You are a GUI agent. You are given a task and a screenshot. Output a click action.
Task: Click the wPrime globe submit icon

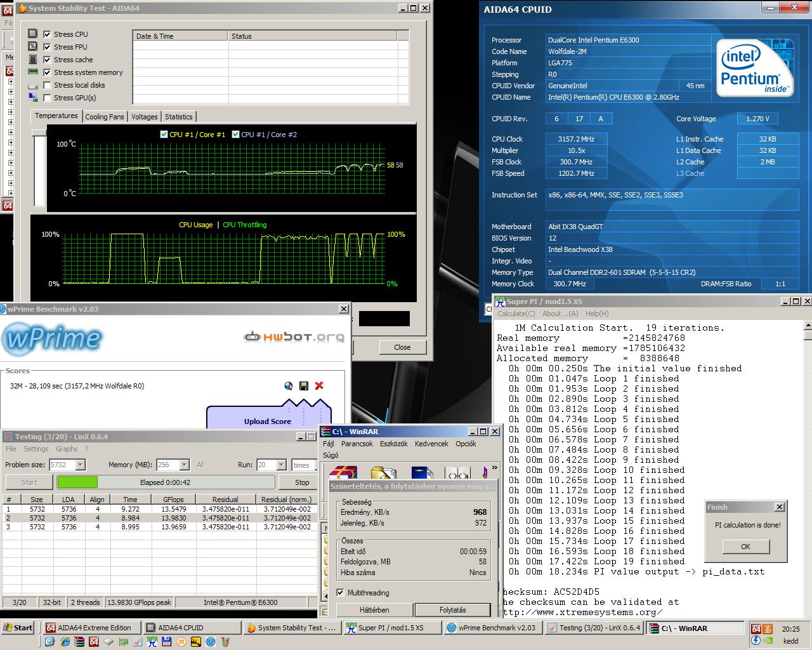(x=289, y=386)
